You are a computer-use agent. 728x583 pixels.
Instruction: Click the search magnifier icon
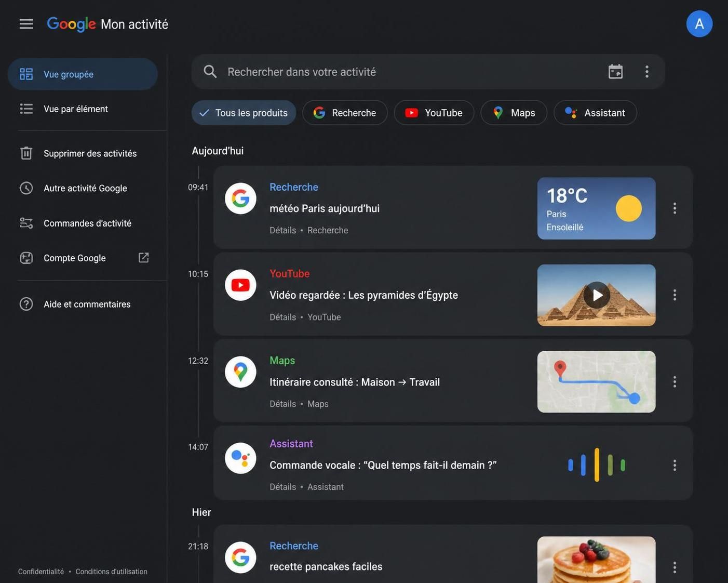(x=210, y=72)
